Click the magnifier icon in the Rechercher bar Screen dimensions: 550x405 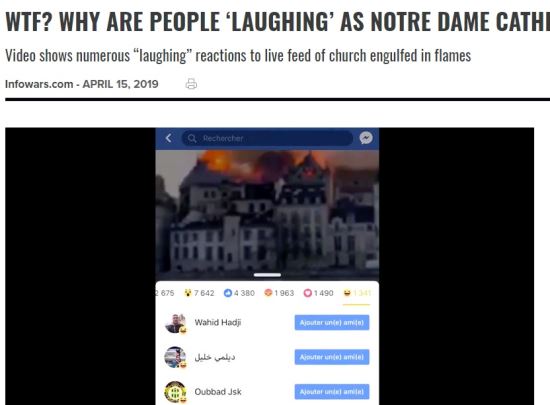click(x=192, y=138)
